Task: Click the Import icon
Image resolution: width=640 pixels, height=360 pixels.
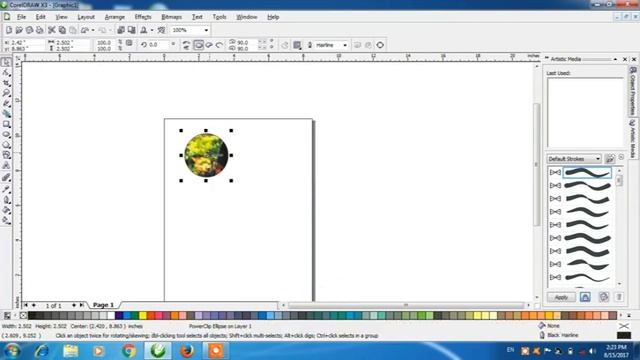Action: pyautogui.click(x=121, y=30)
